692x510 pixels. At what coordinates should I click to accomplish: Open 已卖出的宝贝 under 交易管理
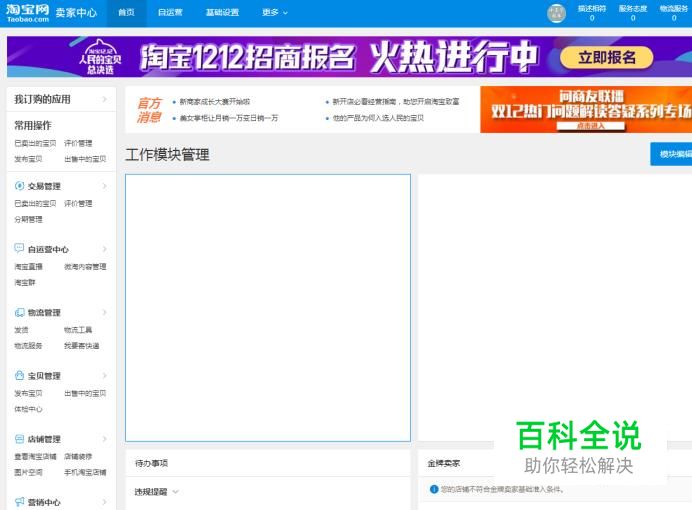tap(35, 203)
